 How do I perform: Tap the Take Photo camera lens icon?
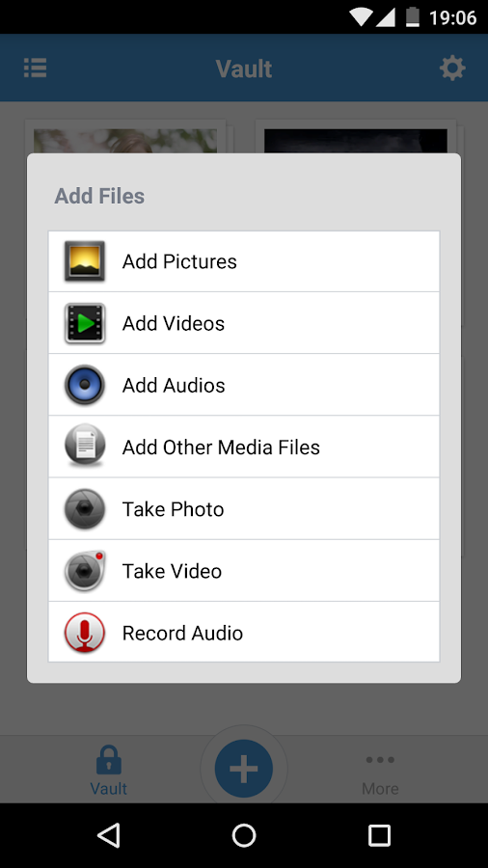tap(85, 508)
